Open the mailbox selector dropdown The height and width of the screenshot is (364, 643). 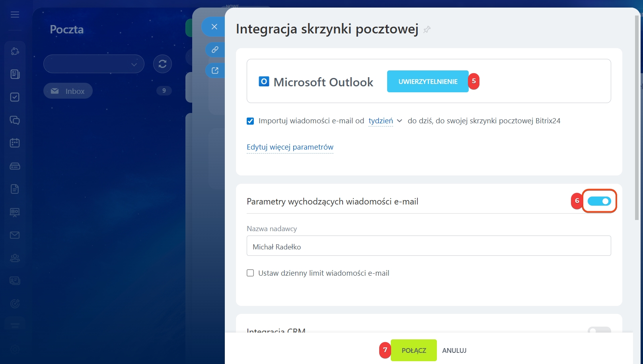tap(94, 64)
